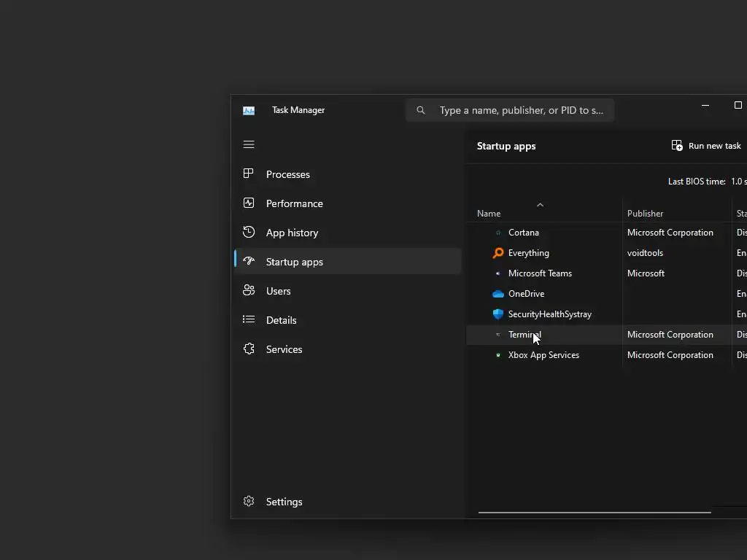Click Run new task text
Viewport: 747px width, 560px height.
pos(715,146)
